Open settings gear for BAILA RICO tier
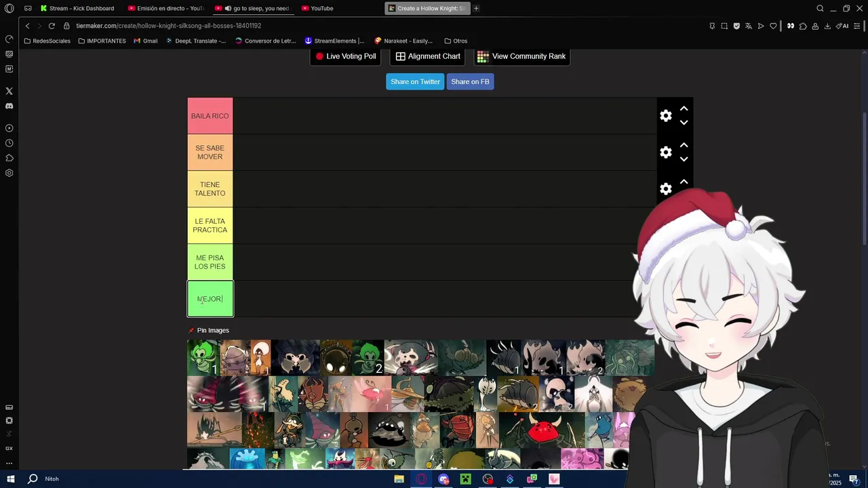The height and width of the screenshot is (488, 868). (x=666, y=116)
